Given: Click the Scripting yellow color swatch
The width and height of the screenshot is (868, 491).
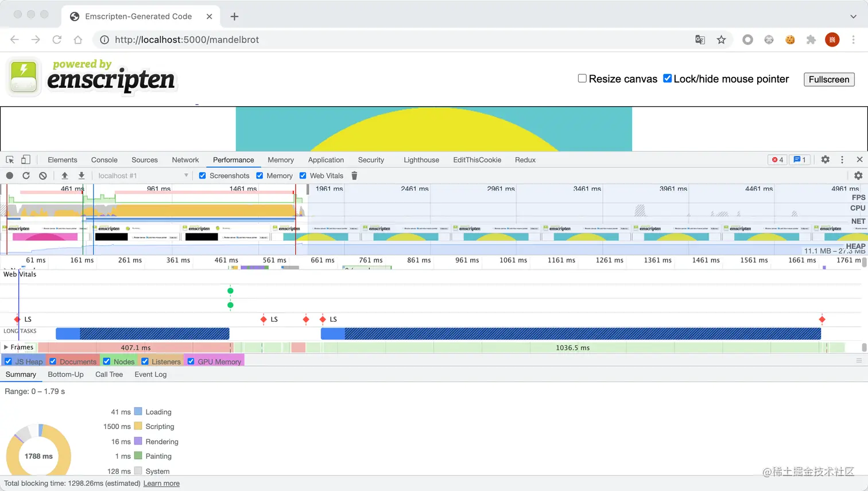Looking at the screenshot, I should point(138,426).
